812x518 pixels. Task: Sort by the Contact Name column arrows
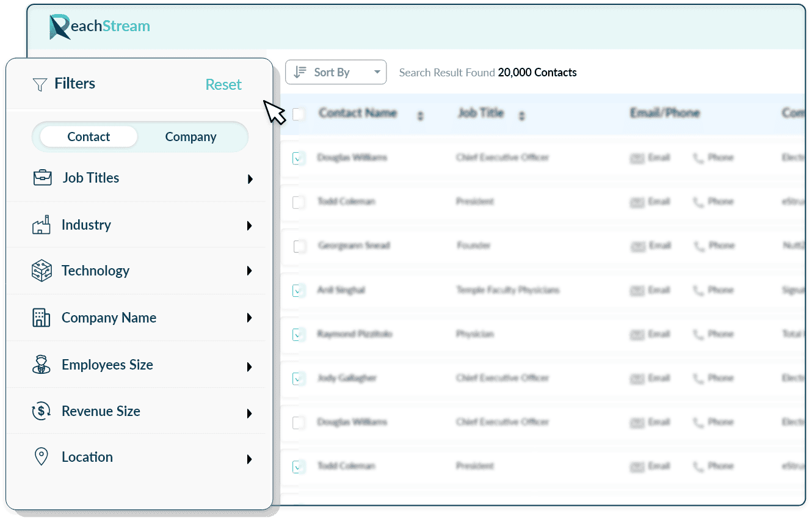click(420, 115)
